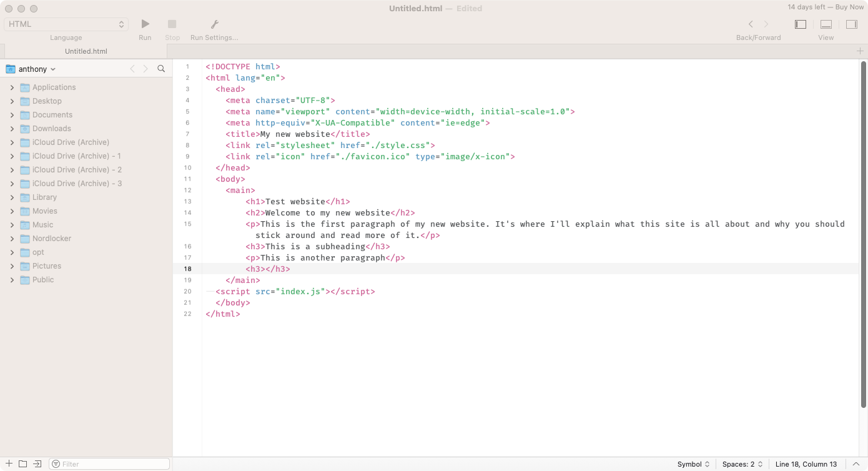The width and height of the screenshot is (868, 471).
Task: Click the <!DOCTYPE html> declaration
Action: [x=243, y=67]
